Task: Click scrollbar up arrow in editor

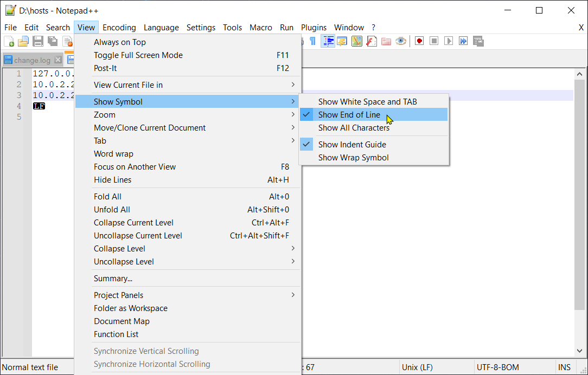Action: [580, 74]
